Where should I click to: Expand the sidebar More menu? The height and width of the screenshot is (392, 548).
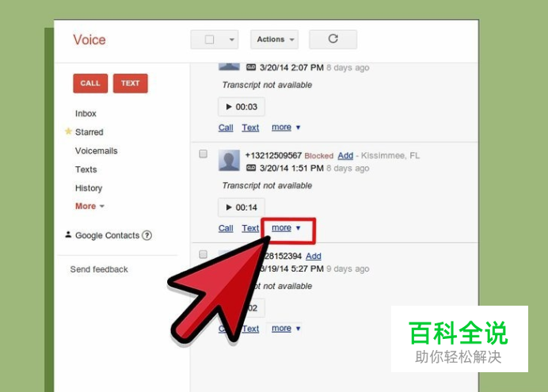(89, 206)
